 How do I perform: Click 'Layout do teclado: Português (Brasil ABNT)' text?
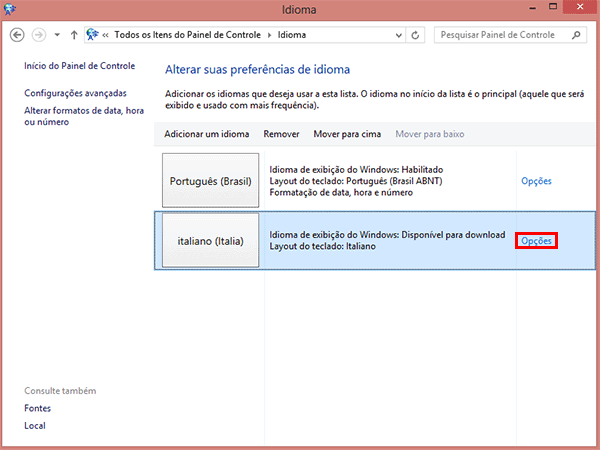pos(356,181)
